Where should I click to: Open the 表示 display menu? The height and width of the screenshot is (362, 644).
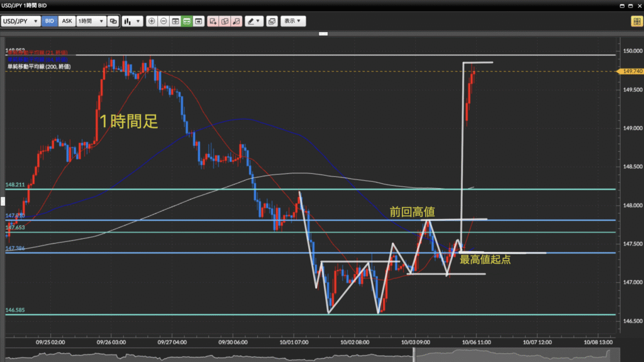click(x=292, y=21)
